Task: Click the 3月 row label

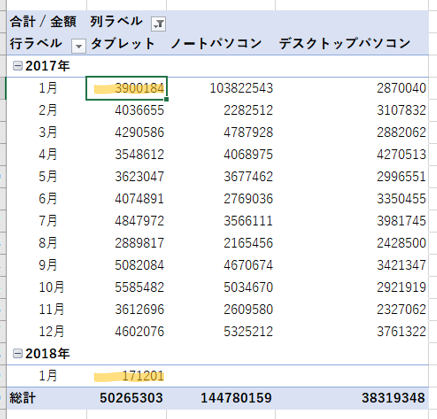Action: coord(48,132)
